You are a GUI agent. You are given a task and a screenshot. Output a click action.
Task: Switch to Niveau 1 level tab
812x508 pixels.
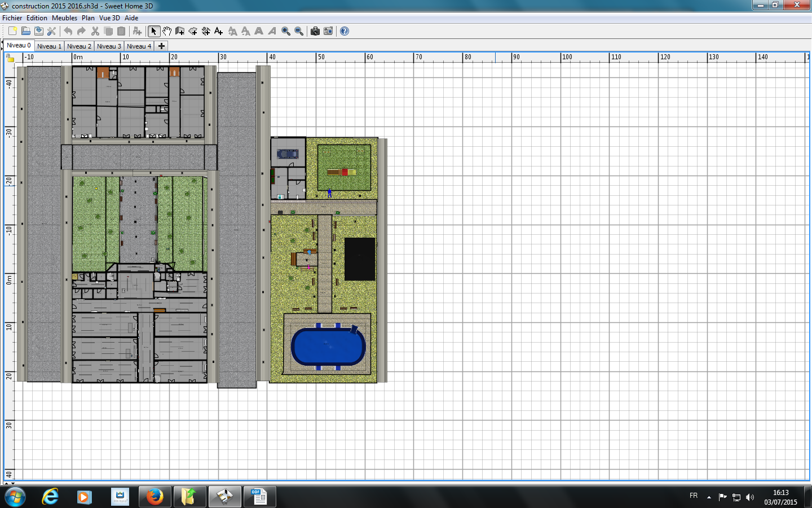click(49, 46)
